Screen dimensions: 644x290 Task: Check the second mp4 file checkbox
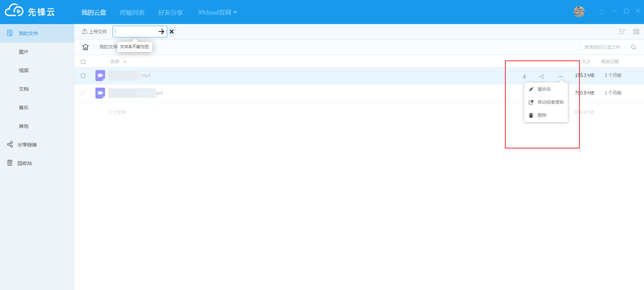click(x=83, y=93)
